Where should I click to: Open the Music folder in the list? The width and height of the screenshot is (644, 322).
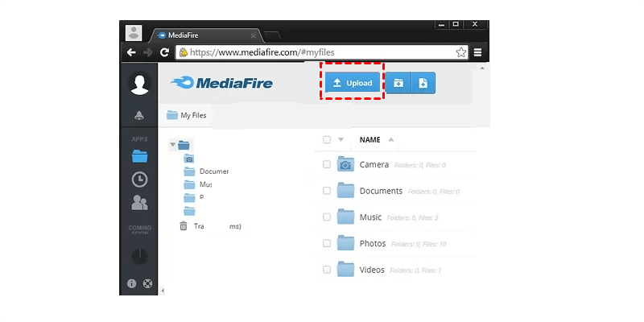[370, 217]
